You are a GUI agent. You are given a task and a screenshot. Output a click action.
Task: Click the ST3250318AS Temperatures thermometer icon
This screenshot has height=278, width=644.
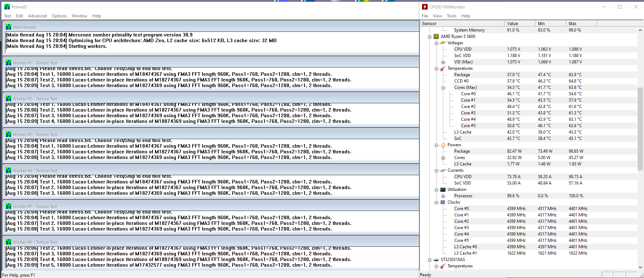point(443,266)
